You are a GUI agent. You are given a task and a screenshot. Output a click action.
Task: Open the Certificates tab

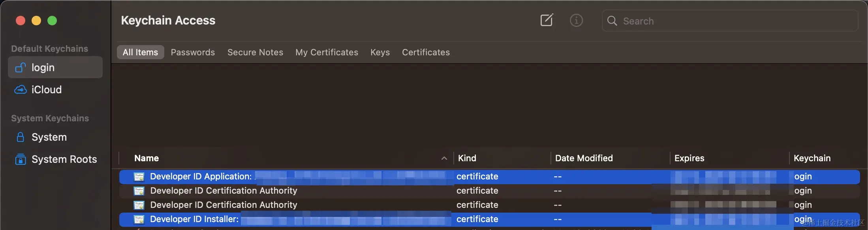click(x=426, y=52)
